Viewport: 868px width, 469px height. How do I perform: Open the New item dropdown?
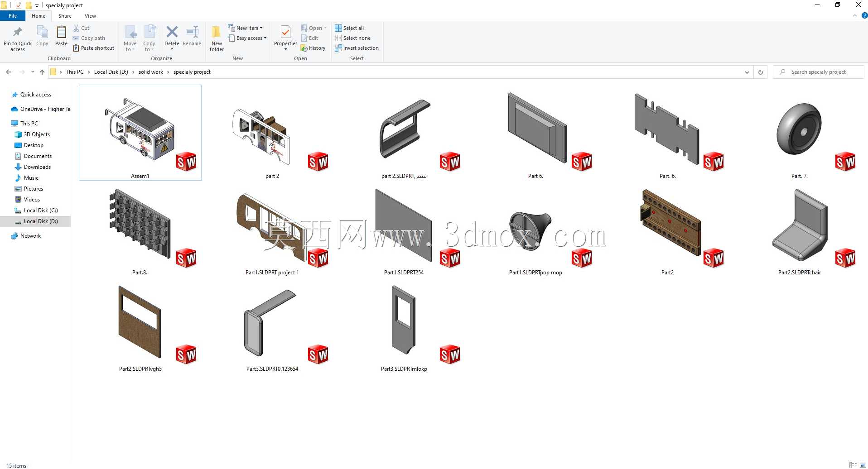pyautogui.click(x=245, y=28)
